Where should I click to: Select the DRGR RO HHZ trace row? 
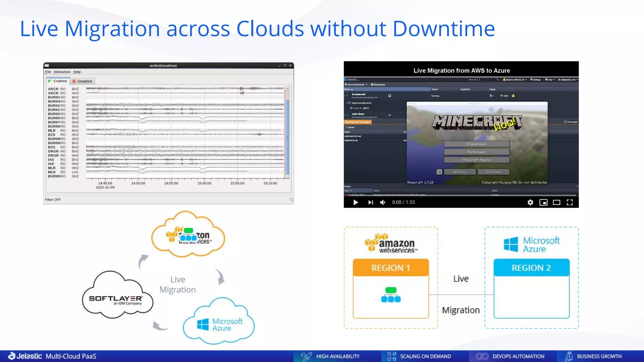pos(165,156)
